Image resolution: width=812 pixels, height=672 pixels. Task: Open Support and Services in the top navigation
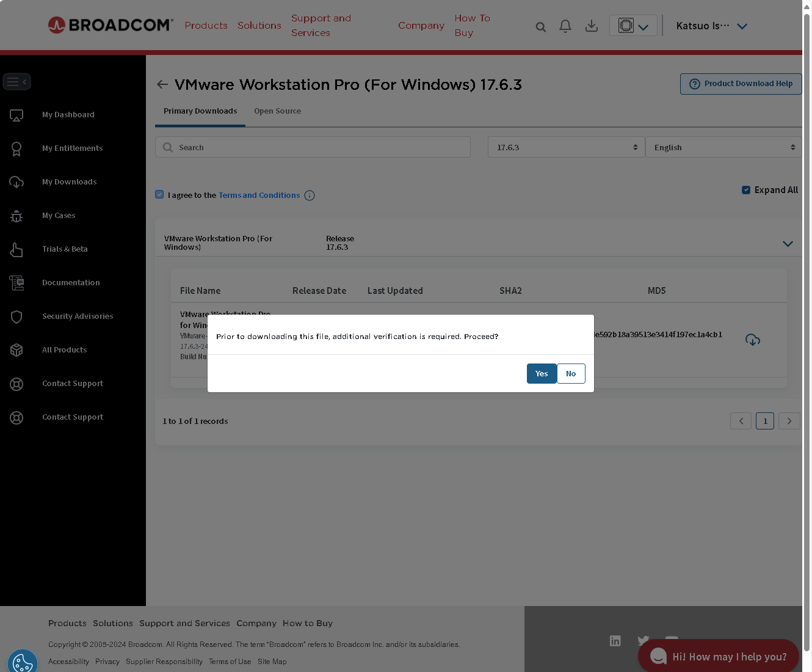pyautogui.click(x=321, y=26)
